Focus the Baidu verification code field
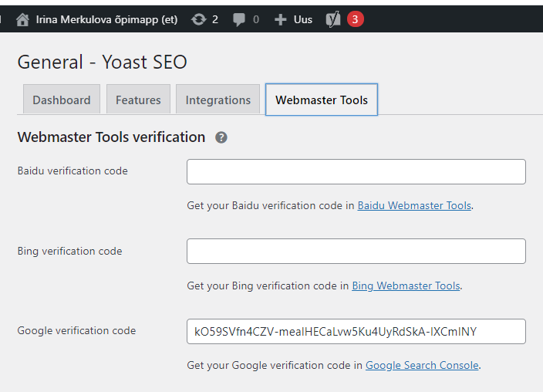The width and height of the screenshot is (543, 392). 356,171
